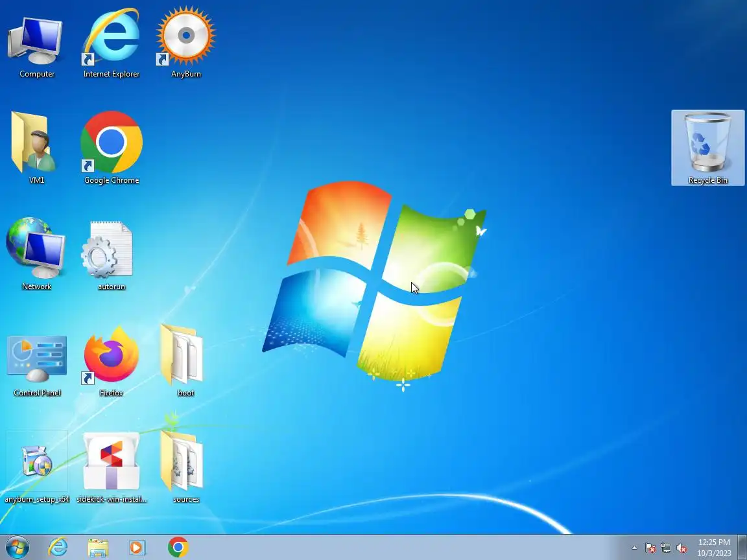Select the sidekick-win-install file icon

(x=112, y=467)
